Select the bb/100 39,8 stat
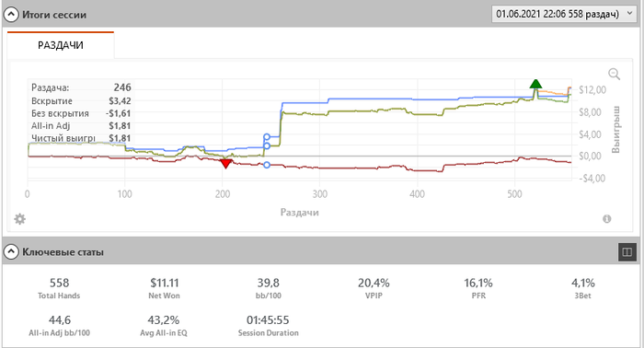Screen dimensions: 644x348 tap(269, 288)
